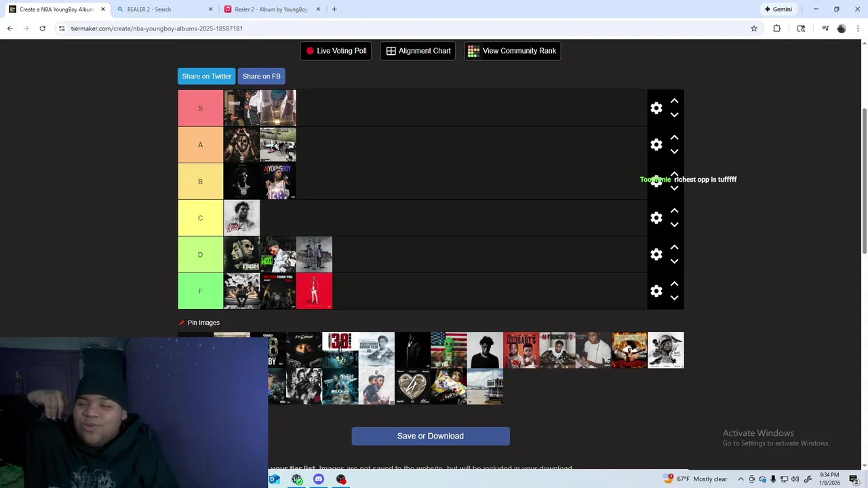Open Discord from the taskbar

coord(319,479)
